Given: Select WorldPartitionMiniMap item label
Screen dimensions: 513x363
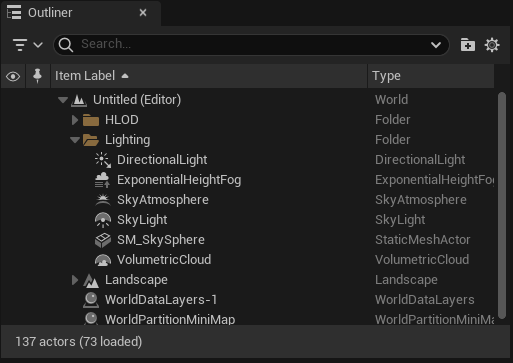Looking at the screenshot, I should click(x=170, y=319).
